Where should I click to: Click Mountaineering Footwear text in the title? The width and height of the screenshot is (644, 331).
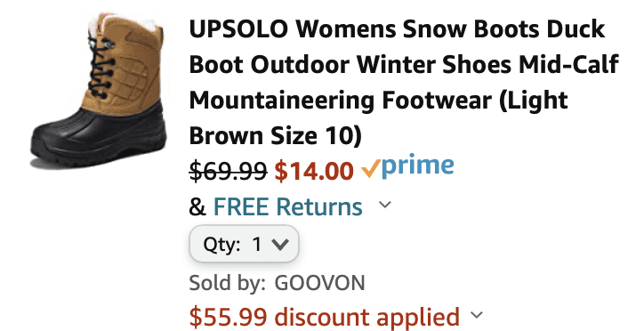tap(340, 101)
